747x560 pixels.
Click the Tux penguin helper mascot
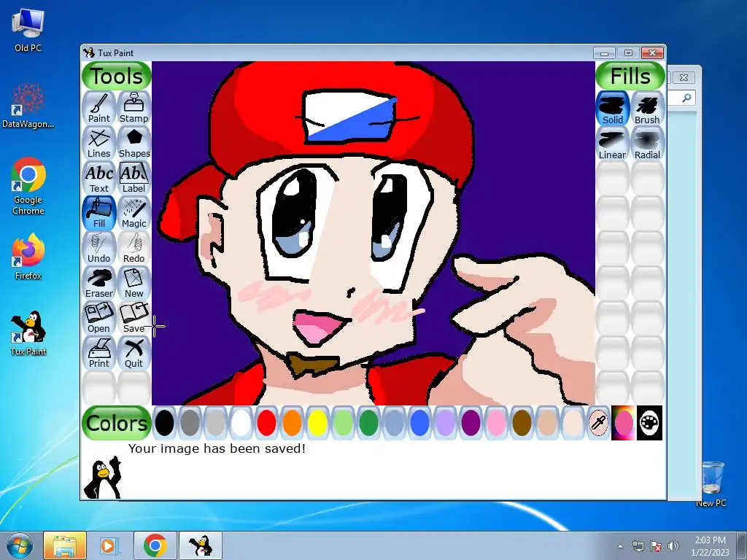click(x=102, y=478)
